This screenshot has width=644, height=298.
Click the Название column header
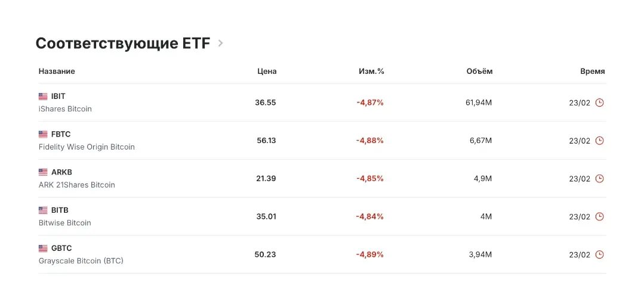coord(57,72)
